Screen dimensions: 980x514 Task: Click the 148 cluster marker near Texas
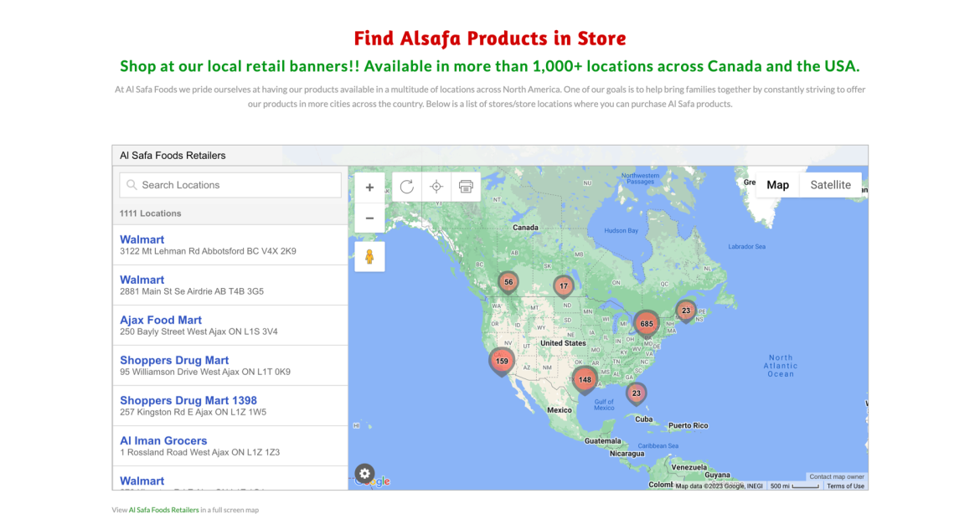585,379
